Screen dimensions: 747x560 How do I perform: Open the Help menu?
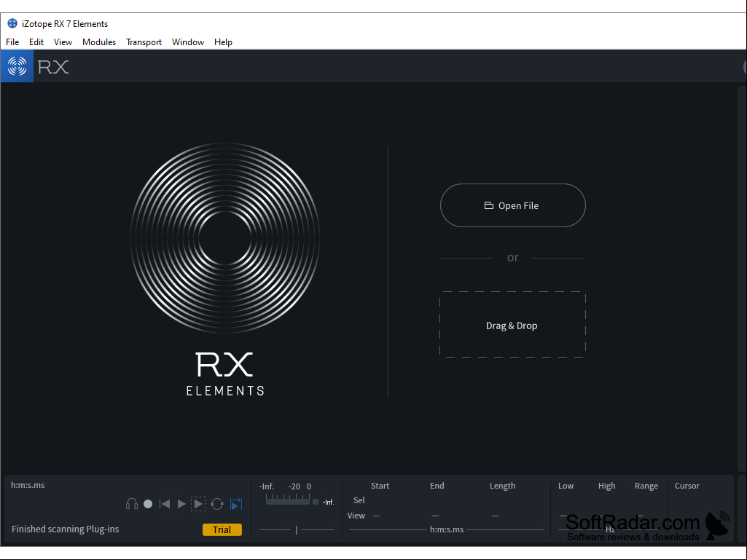[x=224, y=42]
